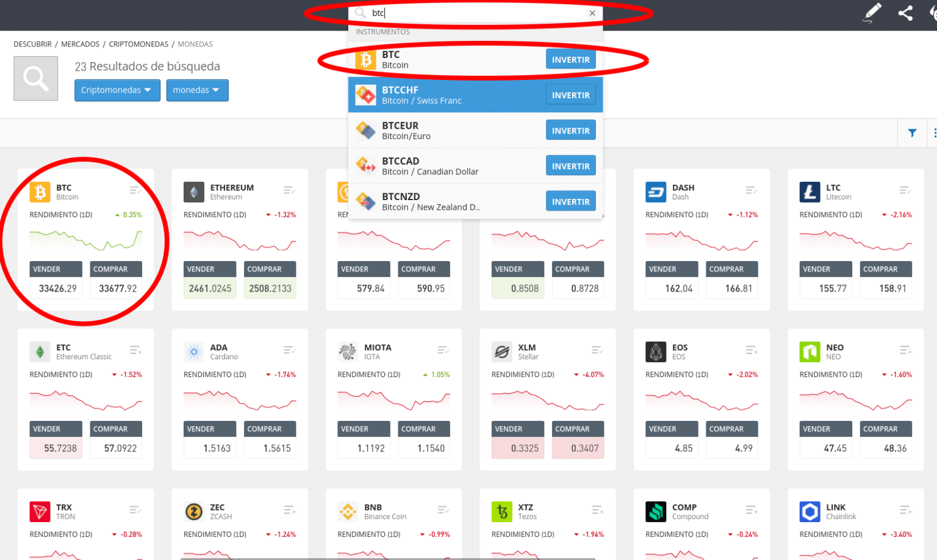Viewport: 937px width, 560px height.
Task: Expand the monedas dropdown
Action: pos(197,90)
